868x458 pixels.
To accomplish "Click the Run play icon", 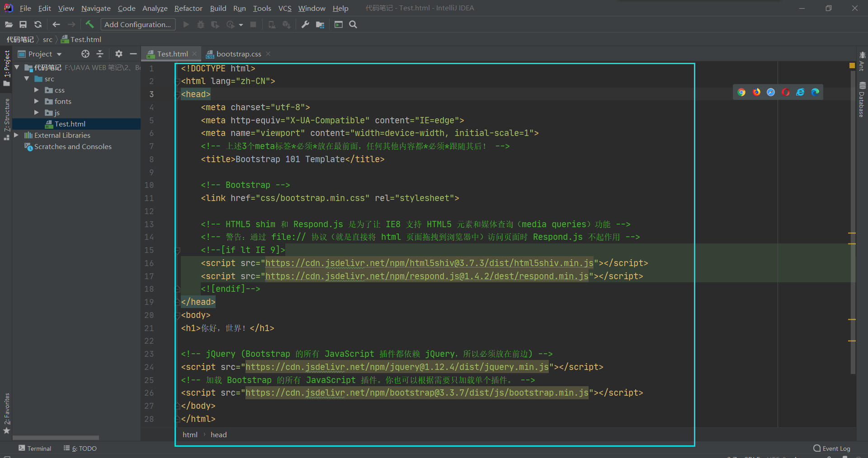I will tap(186, 24).
